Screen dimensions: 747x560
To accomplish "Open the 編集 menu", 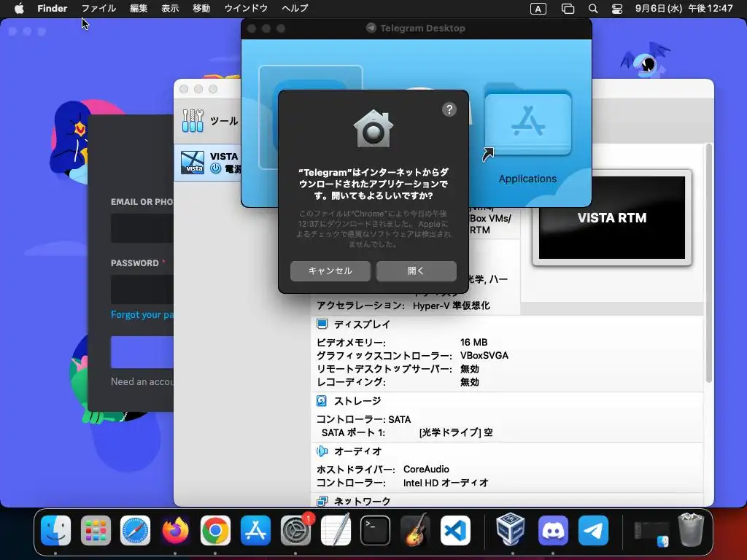I will [x=139, y=8].
